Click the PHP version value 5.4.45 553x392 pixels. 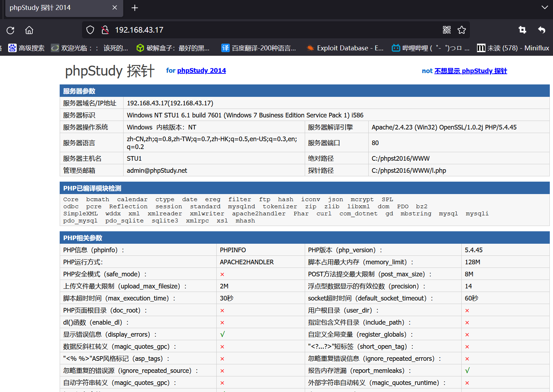point(474,250)
